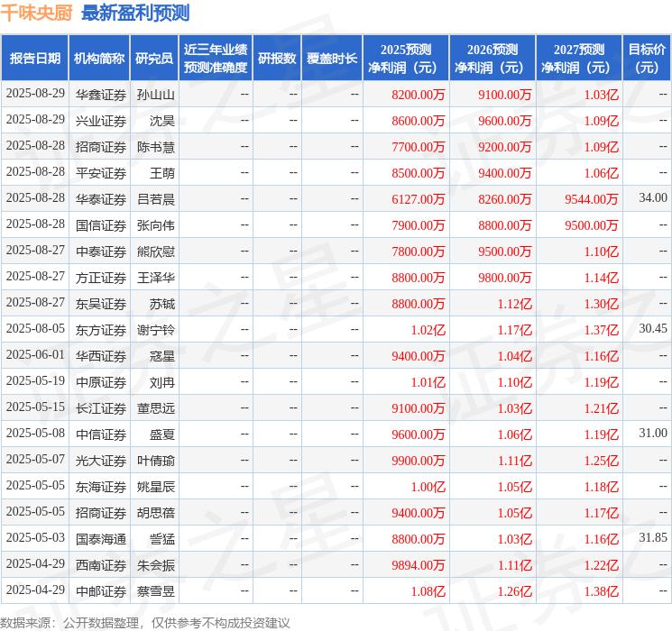The width and height of the screenshot is (672, 631).
Task: Click the 6127.00万 profit value
Action: click(x=419, y=199)
